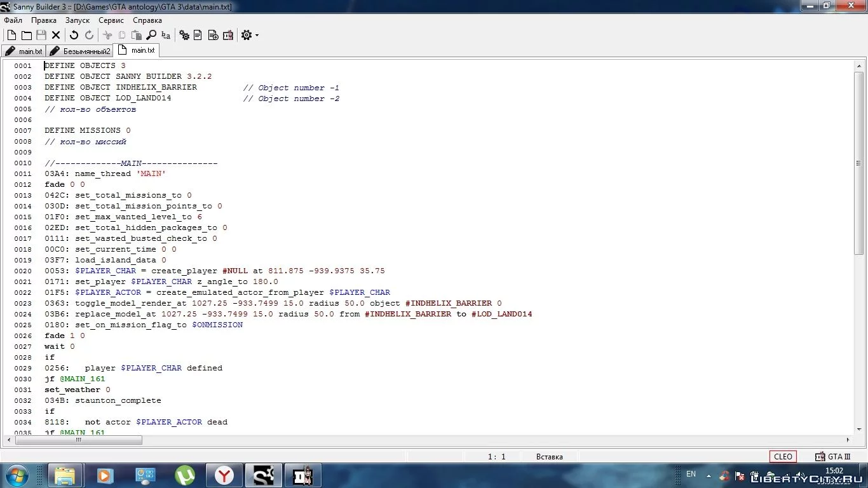Click the 'replace_model_at' line

coord(288,314)
